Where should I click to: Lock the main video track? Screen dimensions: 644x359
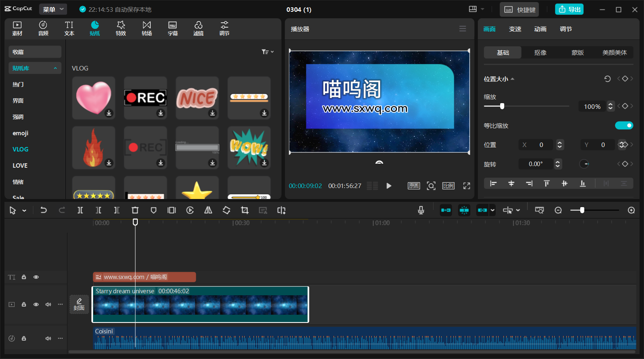(x=24, y=304)
